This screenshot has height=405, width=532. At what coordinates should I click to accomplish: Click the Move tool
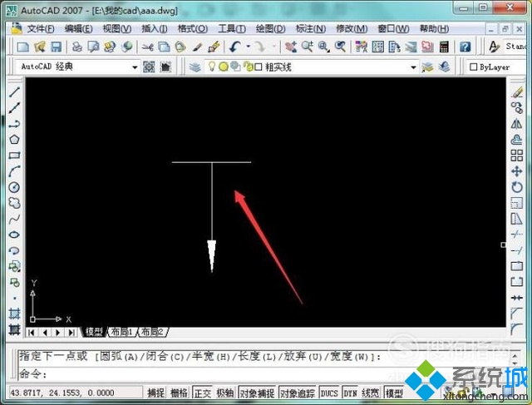[517, 171]
